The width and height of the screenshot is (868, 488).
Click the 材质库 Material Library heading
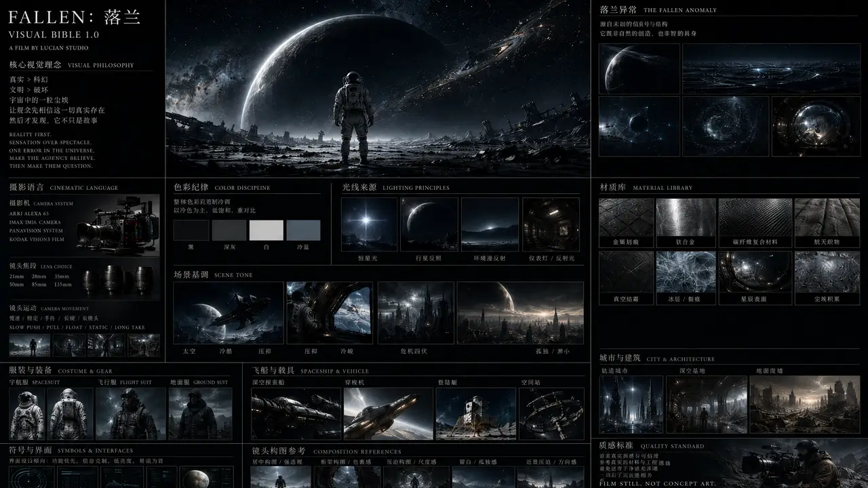[x=646, y=187]
